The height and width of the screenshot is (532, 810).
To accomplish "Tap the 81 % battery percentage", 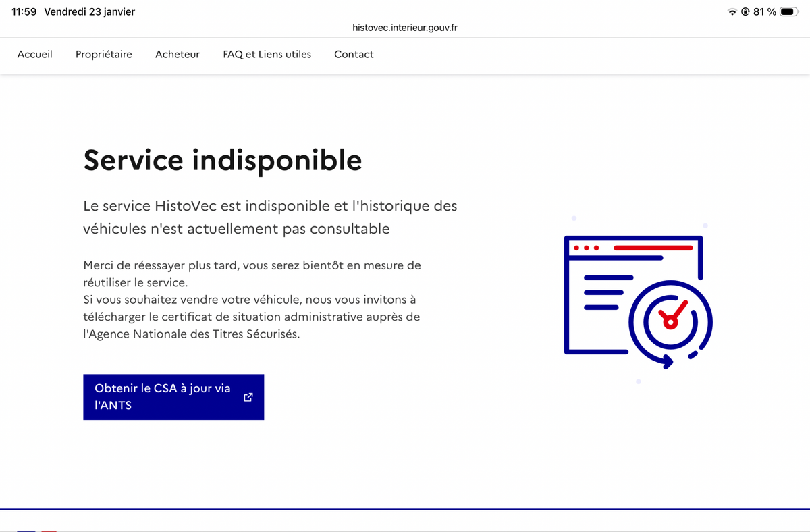I will 765,12.
